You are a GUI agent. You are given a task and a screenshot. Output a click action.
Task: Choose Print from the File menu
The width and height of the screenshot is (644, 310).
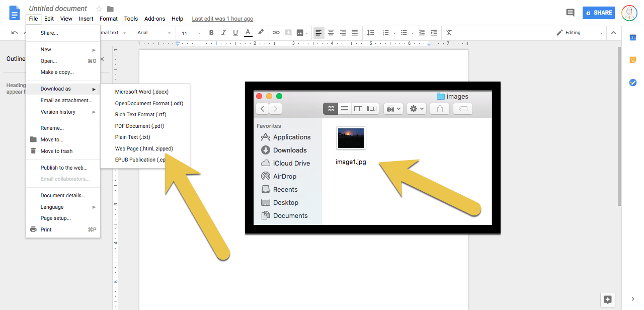(63, 229)
